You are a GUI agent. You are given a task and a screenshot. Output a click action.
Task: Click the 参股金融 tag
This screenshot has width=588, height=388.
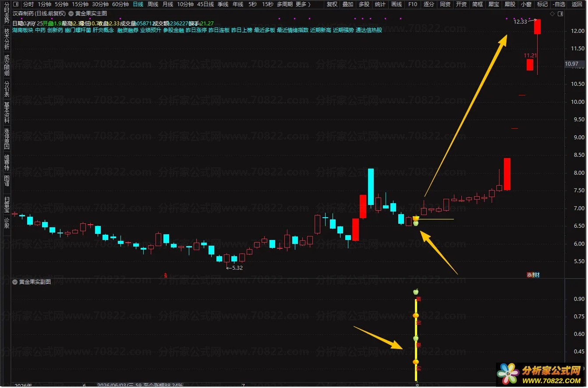pyautogui.click(x=174, y=30)
